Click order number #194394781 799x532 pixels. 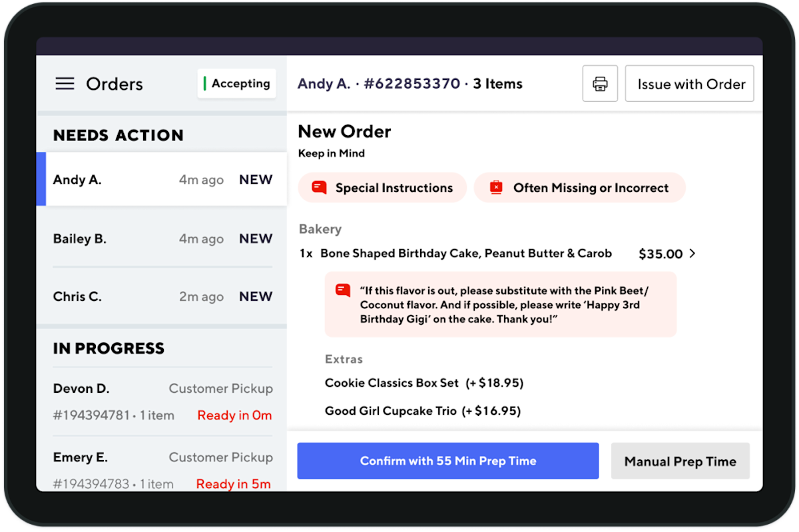pos(92,415)
